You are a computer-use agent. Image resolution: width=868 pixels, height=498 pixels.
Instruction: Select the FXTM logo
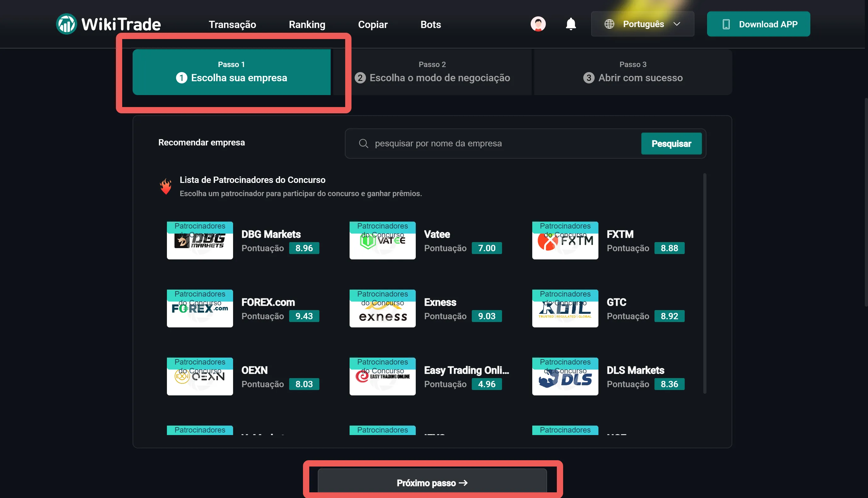point(565,241)
